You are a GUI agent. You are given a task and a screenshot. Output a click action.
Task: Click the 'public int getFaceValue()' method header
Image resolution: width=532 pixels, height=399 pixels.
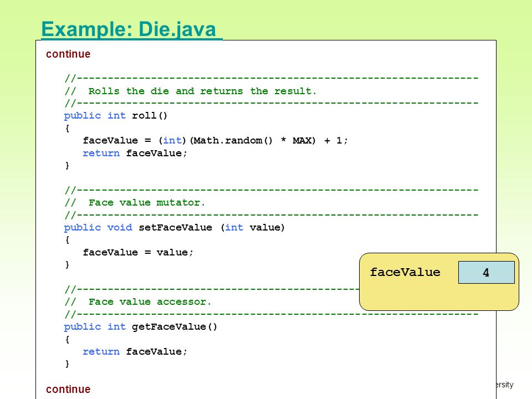tap(140, 327)
